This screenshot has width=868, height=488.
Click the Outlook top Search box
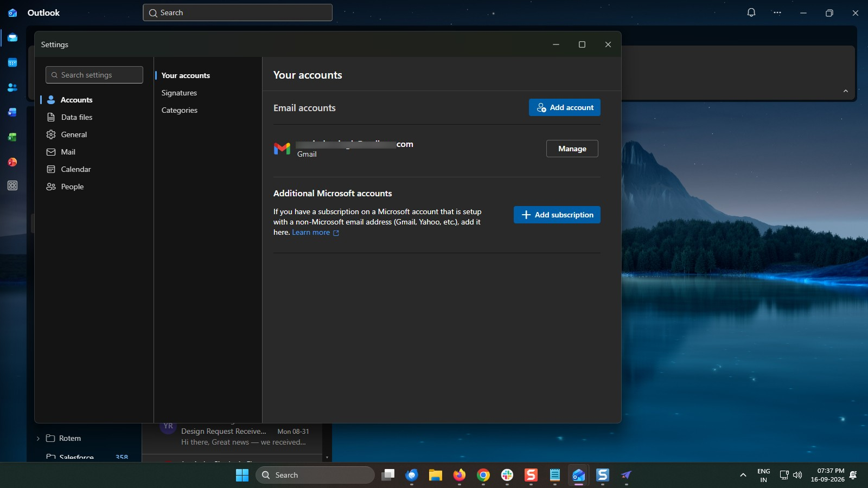point(238,12)
